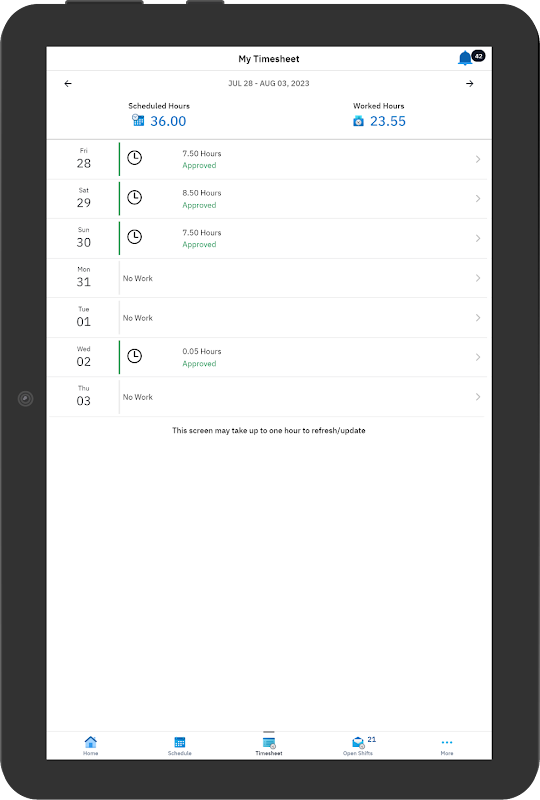Select the Schedule tab label
Image resolution: width=540 pixels, height=800 pixels.
click(x=180, y=753)
